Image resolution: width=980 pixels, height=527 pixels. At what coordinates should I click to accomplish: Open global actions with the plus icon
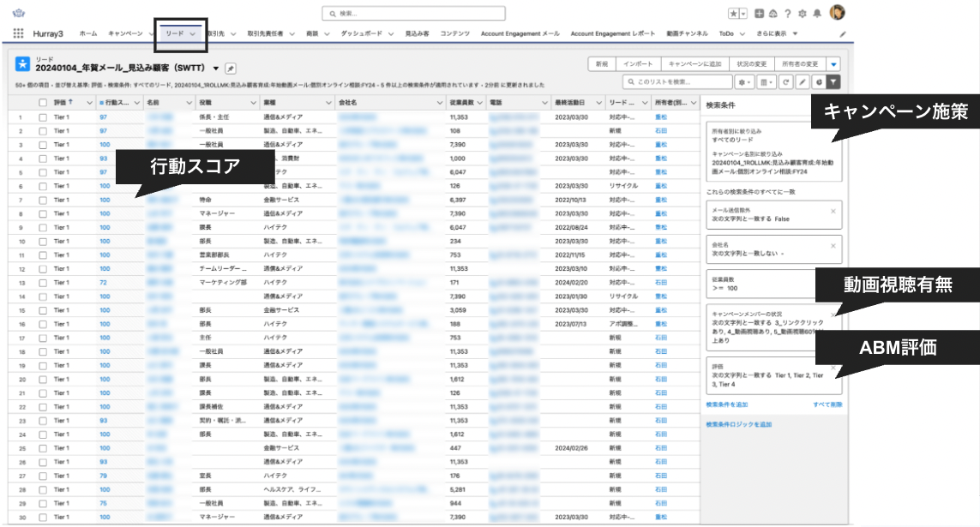point(759,13)
